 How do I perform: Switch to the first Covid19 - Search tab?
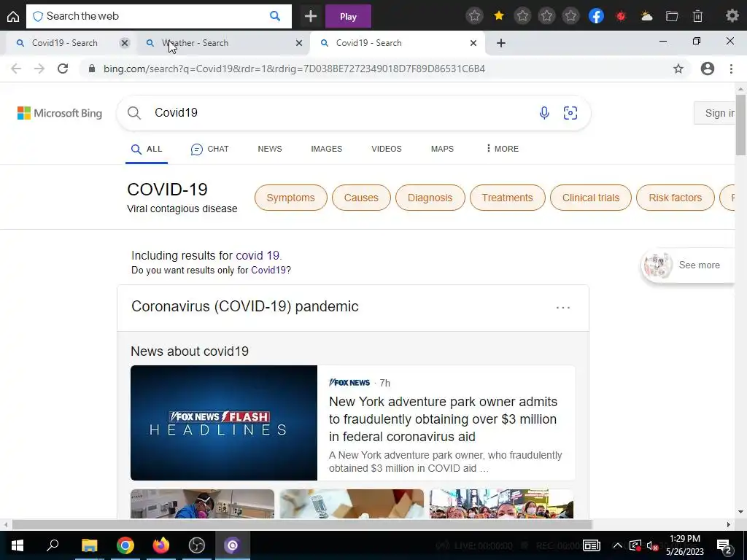pyautogui.click(x=64, y=43)
